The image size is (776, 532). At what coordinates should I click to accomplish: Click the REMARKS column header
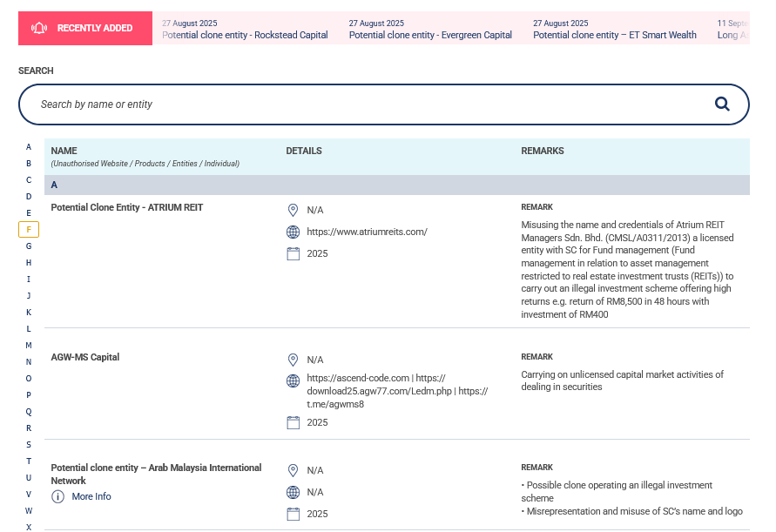[x=543, y=151]
